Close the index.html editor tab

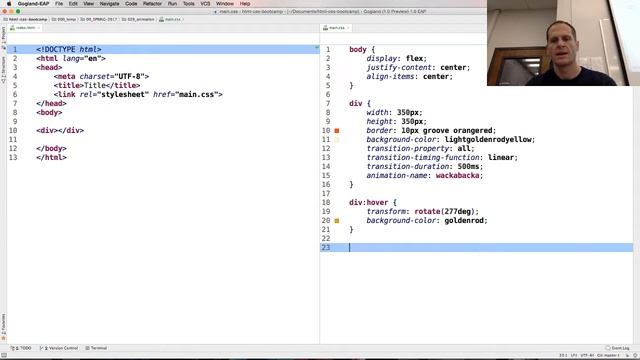[39, 28]
